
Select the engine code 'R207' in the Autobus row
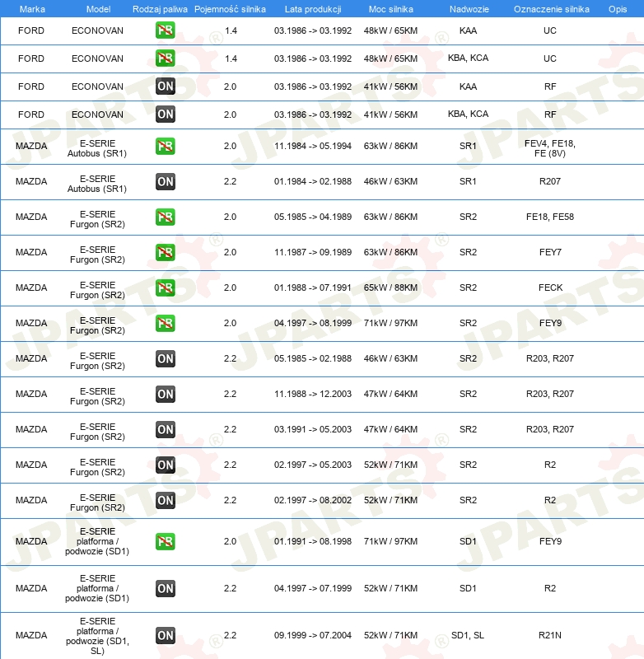pyautogui.click(x=550, y=181)
